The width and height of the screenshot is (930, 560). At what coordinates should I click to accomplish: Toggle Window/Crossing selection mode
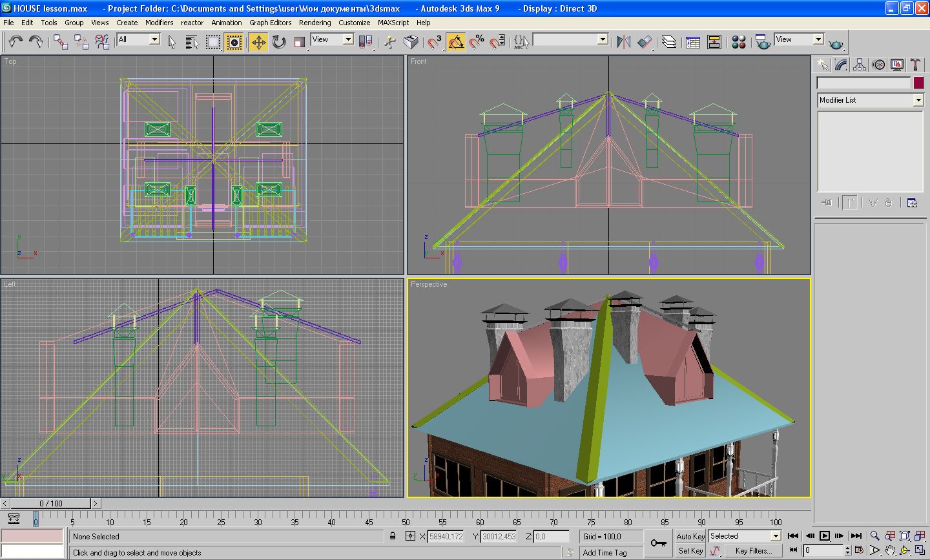(234, 42)
